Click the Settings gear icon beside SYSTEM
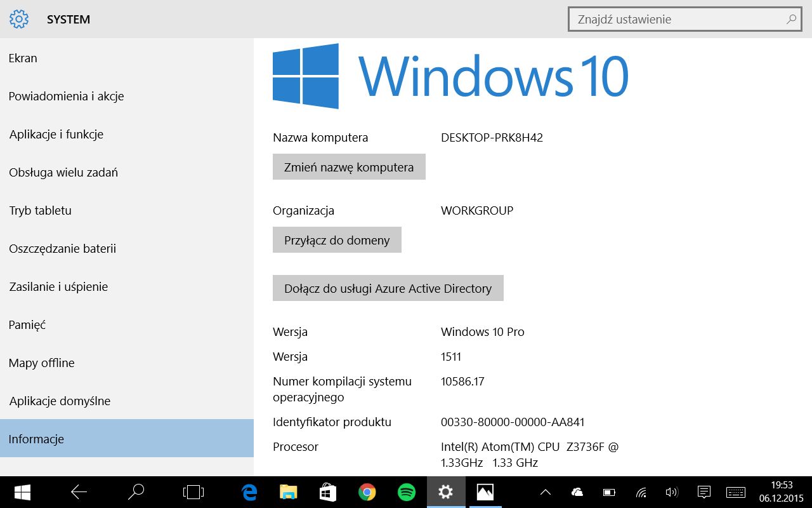The width and height of the screenshot is (812, 508). (x=19, y=19)
